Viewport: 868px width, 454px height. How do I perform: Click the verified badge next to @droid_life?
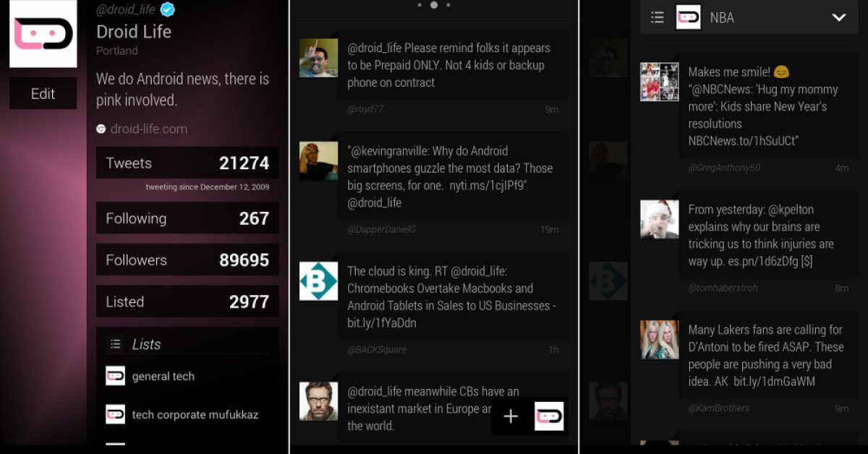coord(168,9)
